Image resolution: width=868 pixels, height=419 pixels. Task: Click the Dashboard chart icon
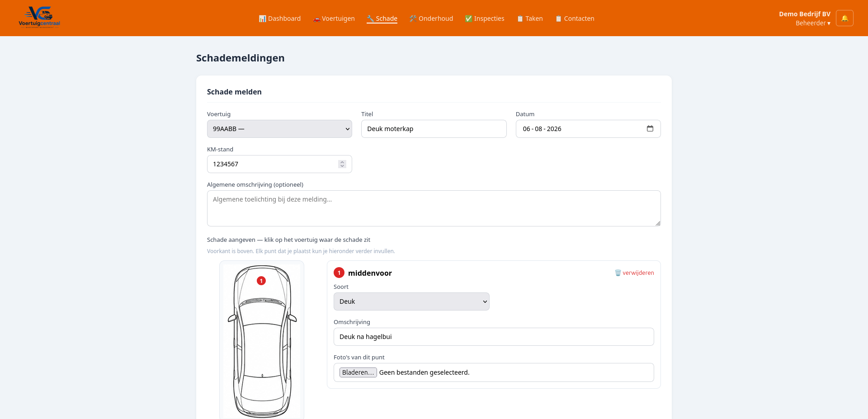[262, 19]
